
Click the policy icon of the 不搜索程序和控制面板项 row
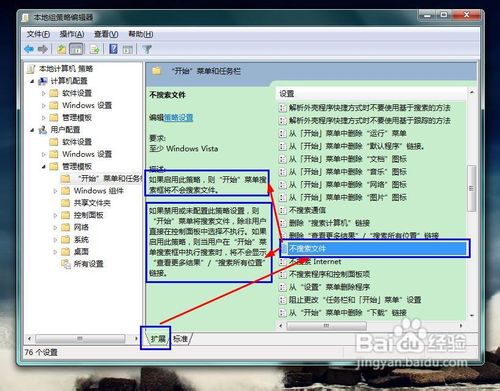click(282, 274)
